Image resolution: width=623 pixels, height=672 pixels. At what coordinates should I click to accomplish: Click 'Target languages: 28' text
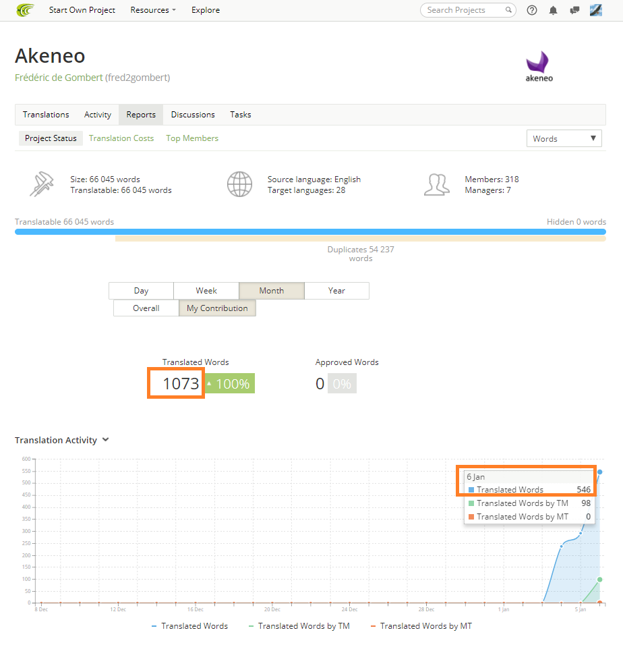[x=306, y=190]
